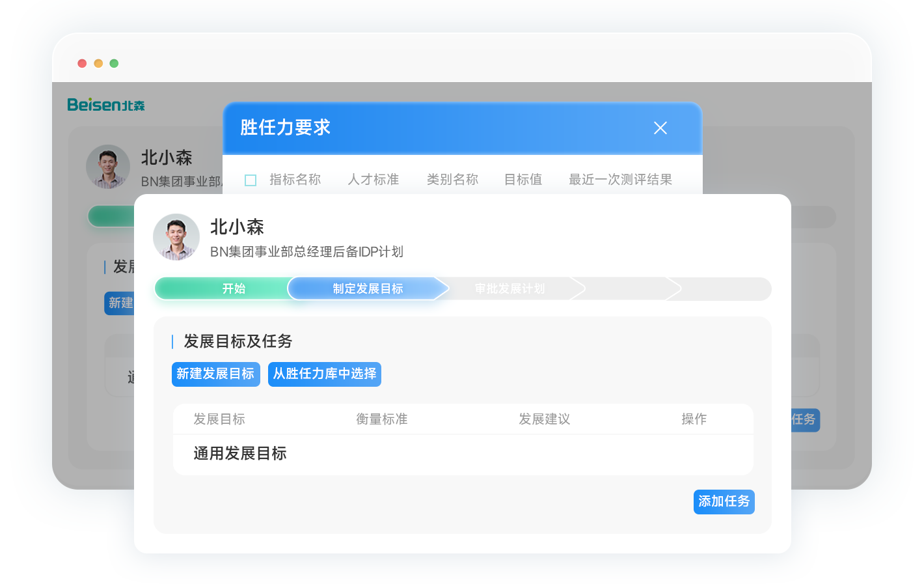Go to the 开始 progress step
This screenshot has height=586, width=924.
point(234,288)
